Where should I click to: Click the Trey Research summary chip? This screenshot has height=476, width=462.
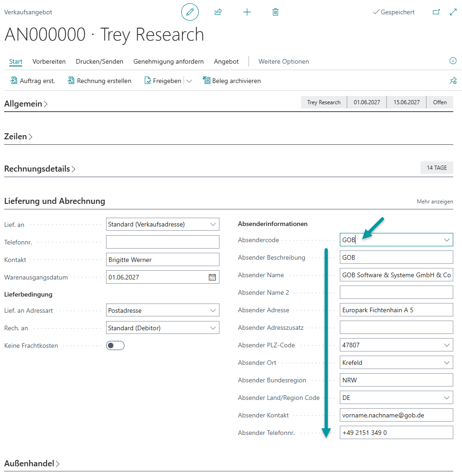click(x=324, y=102)
